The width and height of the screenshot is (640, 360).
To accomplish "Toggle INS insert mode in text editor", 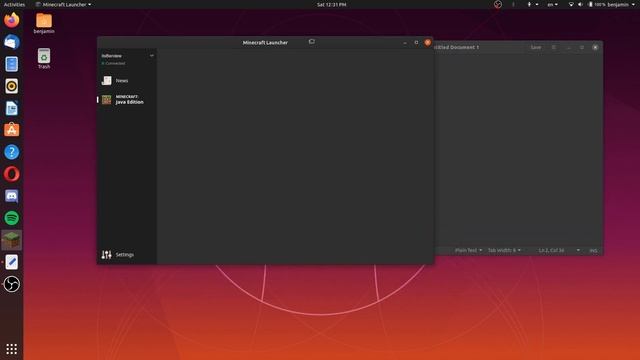I will [x=593, y=250].
